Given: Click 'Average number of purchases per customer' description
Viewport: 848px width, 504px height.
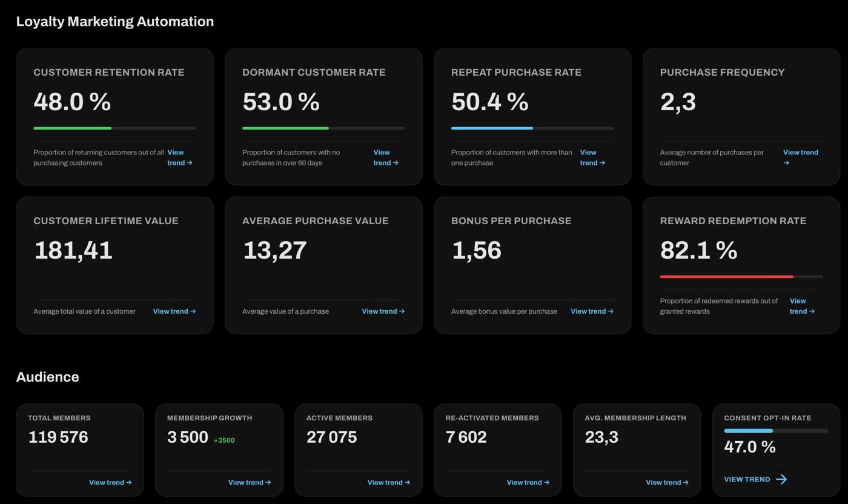Looking at the screenshot, I should coord(712,157).
